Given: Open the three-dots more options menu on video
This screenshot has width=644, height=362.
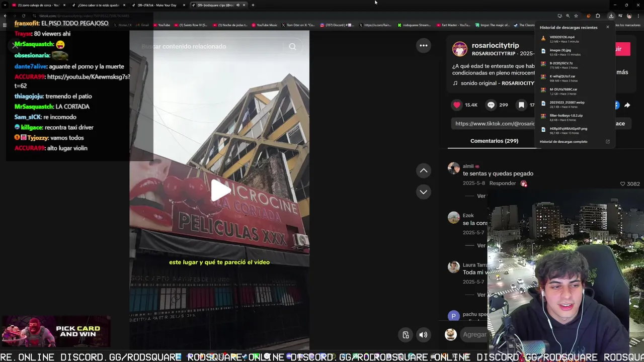Looking at the screenshot, I should (424, 46).
